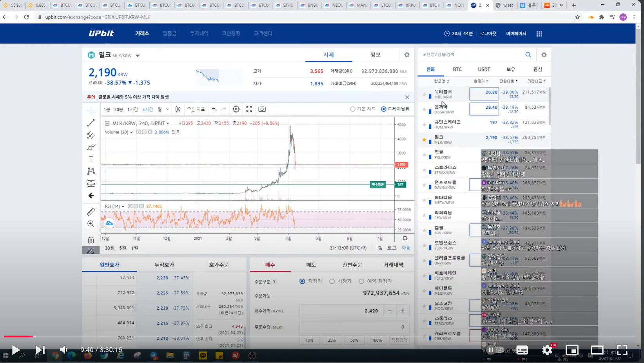644x363 pixels.
Task: Toggle the magnet mode icon
Action: click(x=91, y=240)
